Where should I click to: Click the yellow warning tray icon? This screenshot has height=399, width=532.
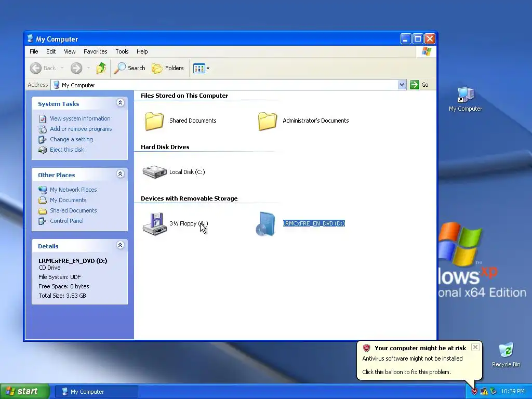[x=484, y=392]
